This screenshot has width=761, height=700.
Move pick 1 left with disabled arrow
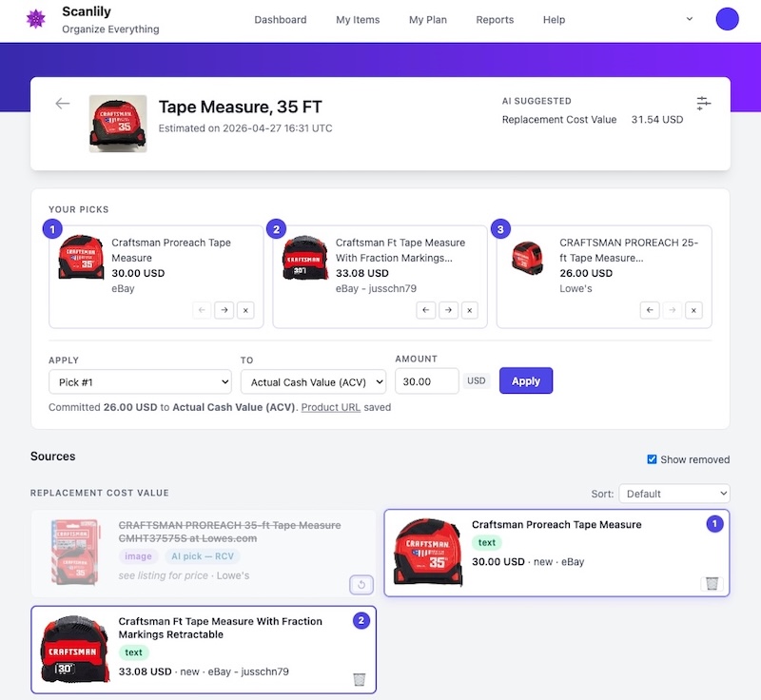tap(202, 310)
